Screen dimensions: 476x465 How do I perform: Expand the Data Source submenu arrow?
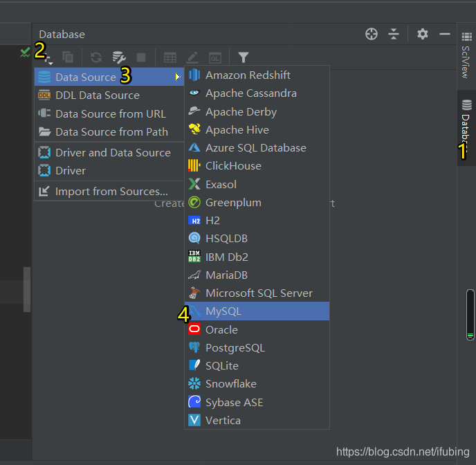tap(178, 77)
